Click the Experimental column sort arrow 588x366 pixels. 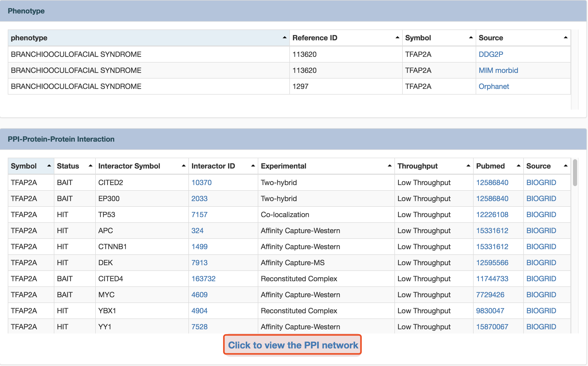click(389, 166)
